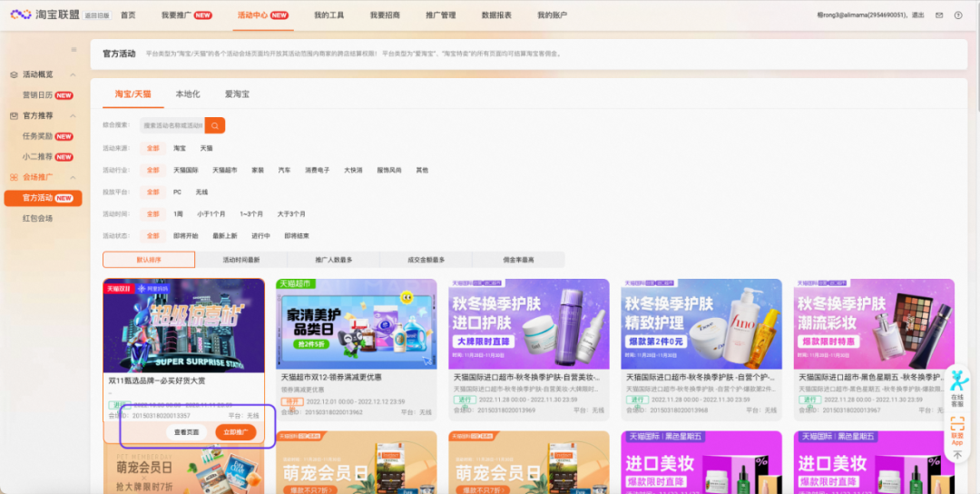This screenshot has height=494, width=980.
Task: Select 官方活动 in the sidebar
Action: coord(44,198)
